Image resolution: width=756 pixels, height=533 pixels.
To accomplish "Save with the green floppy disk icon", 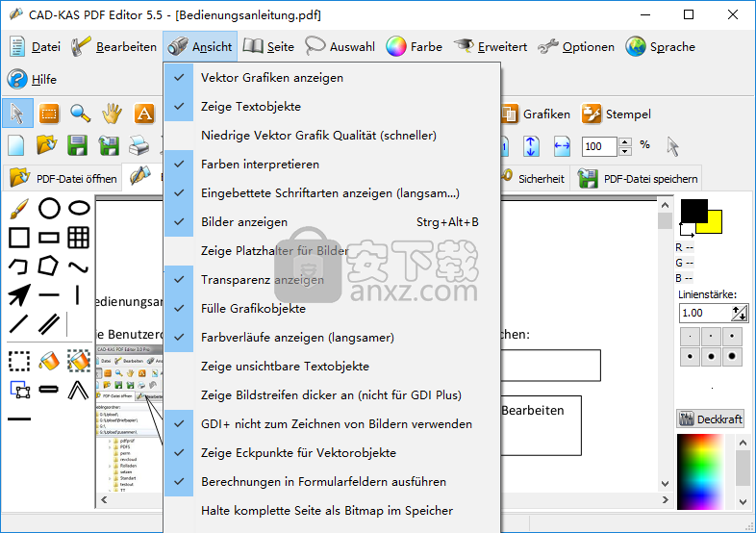I will [78, 145].
